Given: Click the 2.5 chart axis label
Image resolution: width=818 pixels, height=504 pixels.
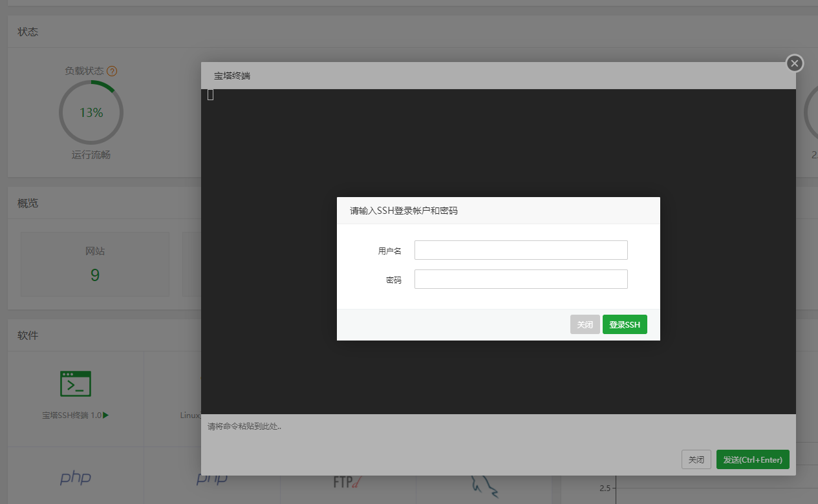Looking at the screenshot, I should pos(604,487).
